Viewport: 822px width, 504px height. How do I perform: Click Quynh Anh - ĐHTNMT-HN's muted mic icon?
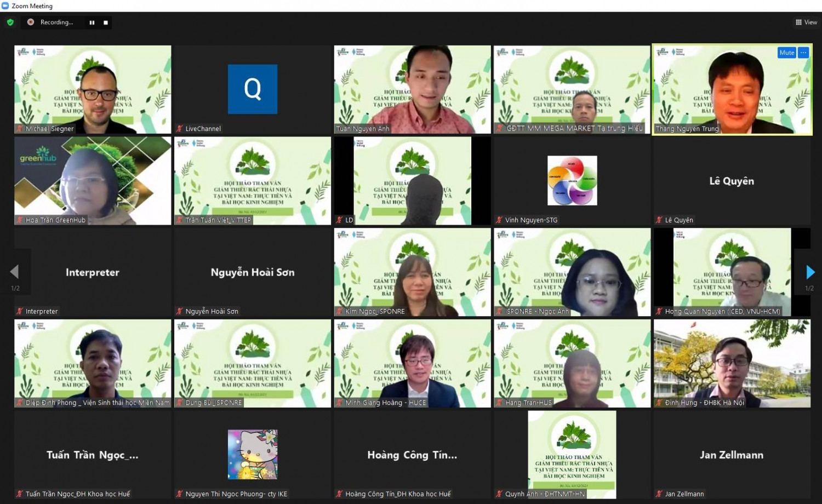(x=500, y=494)
